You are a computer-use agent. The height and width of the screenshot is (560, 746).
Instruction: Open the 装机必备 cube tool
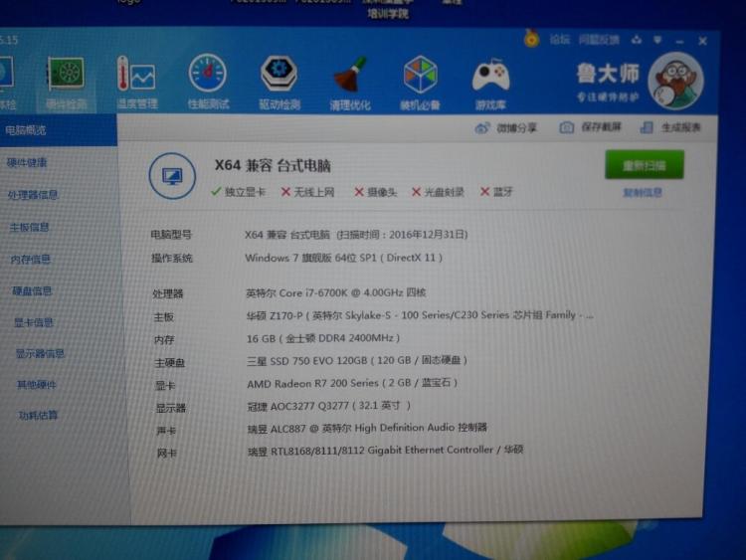420,85
